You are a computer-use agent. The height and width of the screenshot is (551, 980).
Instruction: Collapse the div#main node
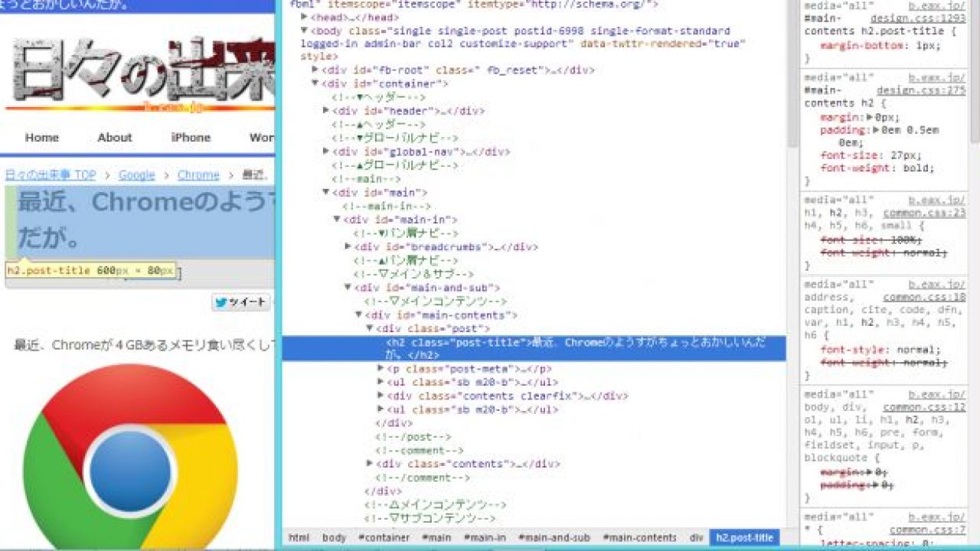pos(326,192)
